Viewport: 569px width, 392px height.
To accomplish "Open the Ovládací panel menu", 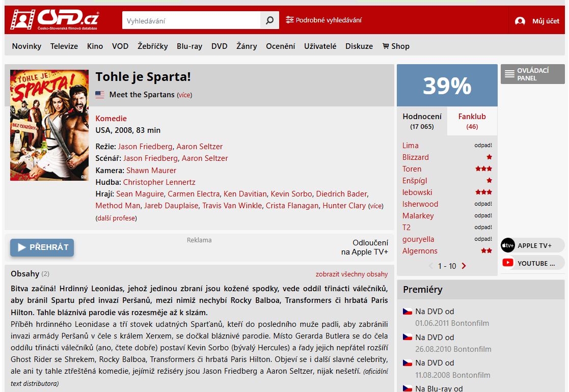I will tap(533, 74).
